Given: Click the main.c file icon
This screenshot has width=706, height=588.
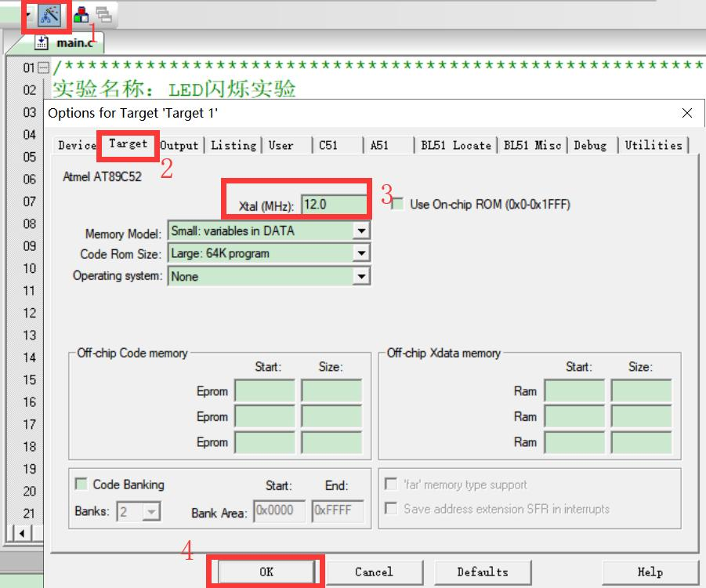Looking at the screenshot, I should [42, 42].
